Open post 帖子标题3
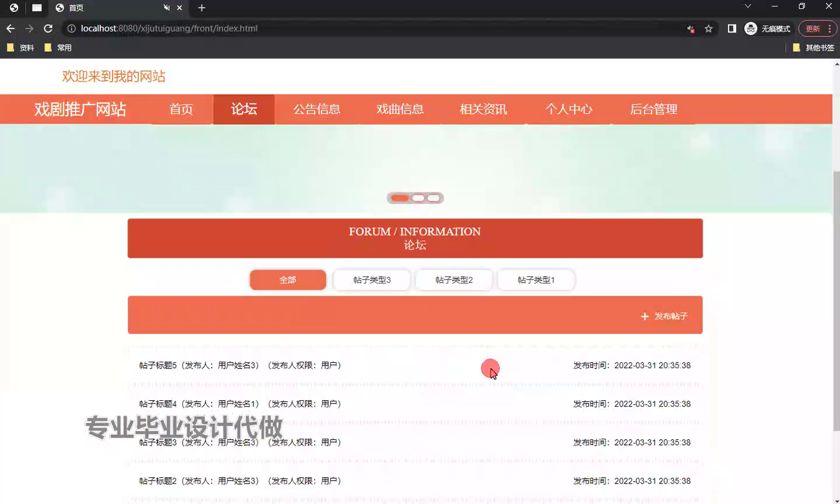 click(415, 443)
